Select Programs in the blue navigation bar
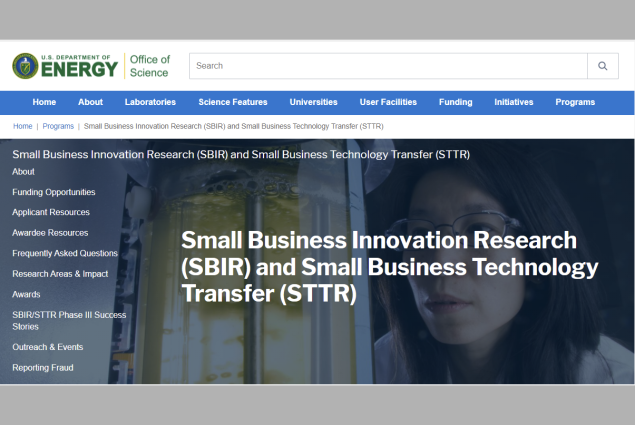 (575, 102)
